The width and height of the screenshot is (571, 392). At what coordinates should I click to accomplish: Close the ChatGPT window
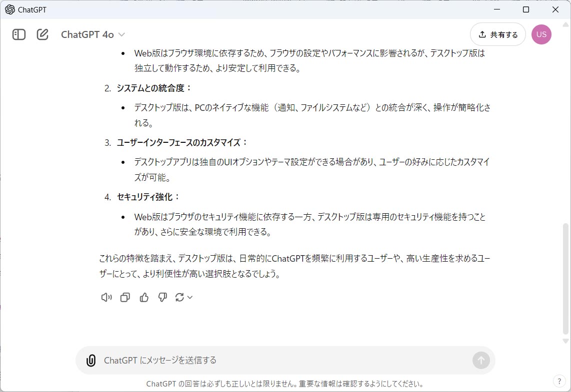click(555, 9)
